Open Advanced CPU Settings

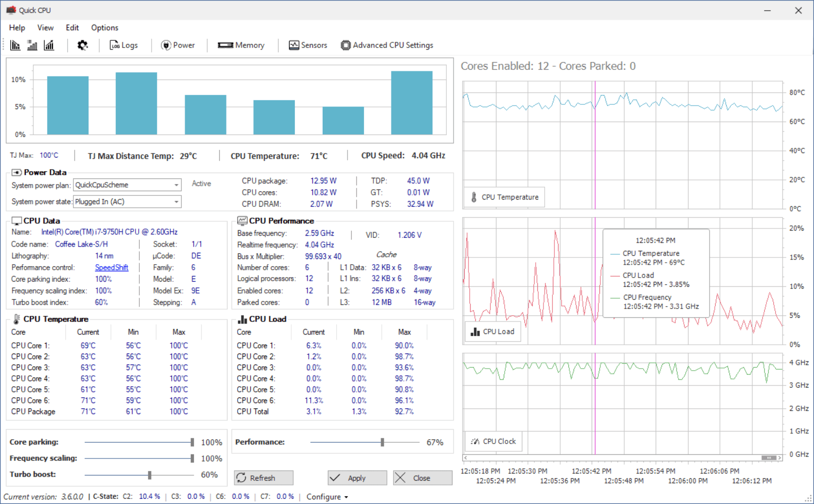point(387,45)
